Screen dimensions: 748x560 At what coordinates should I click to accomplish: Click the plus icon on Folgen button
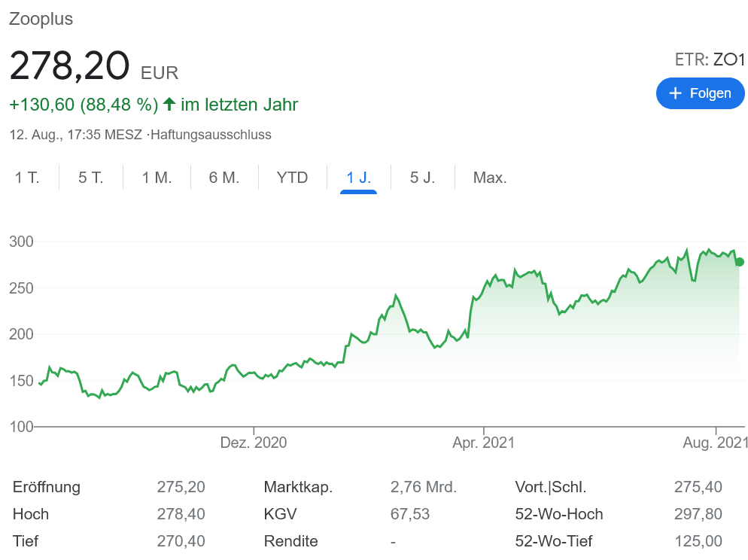pyautogui.click(x=675, y=93)
